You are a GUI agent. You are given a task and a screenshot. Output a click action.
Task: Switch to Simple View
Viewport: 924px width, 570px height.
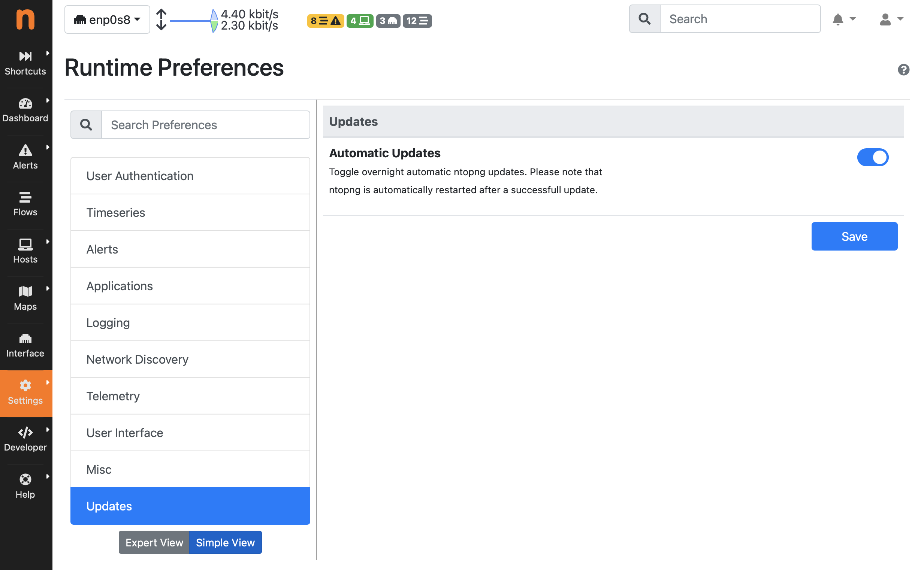225,542
